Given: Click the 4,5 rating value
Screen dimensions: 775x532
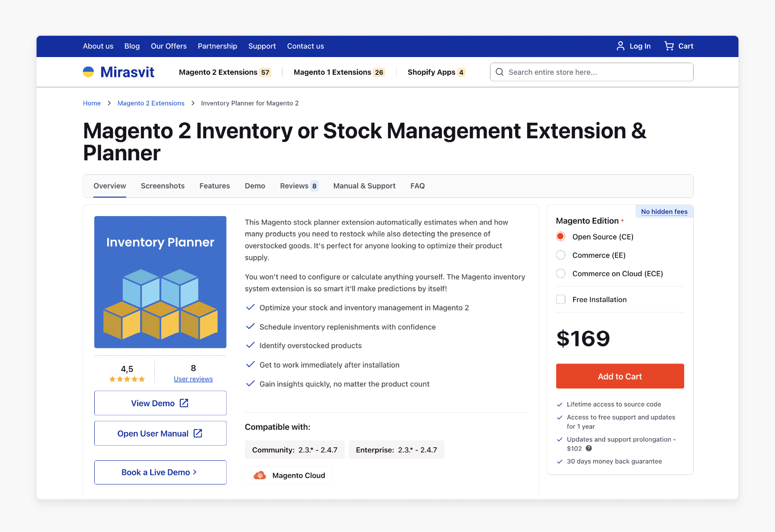Looking at the screenshot, I should (x=127, y=369).
